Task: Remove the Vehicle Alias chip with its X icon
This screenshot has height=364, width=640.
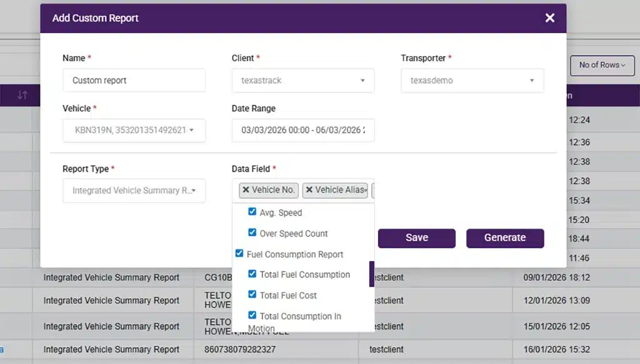Action: coord(311,190)
